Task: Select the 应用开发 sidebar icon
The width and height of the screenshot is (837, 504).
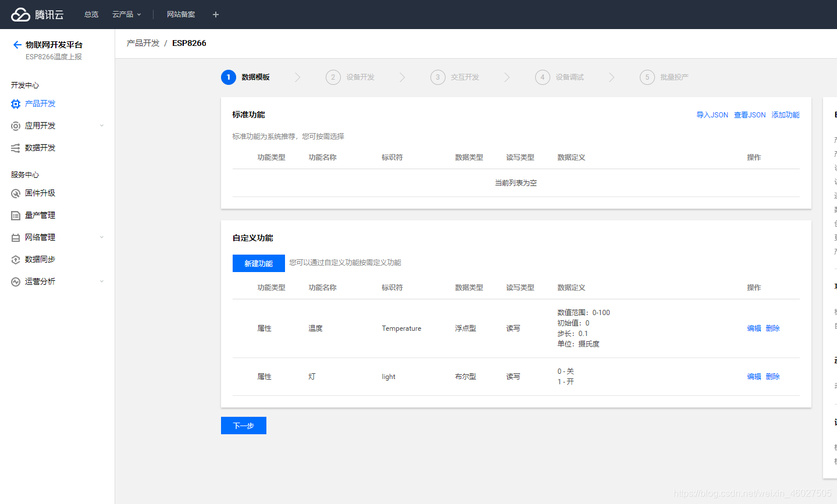Action: [x=16, y=126]
